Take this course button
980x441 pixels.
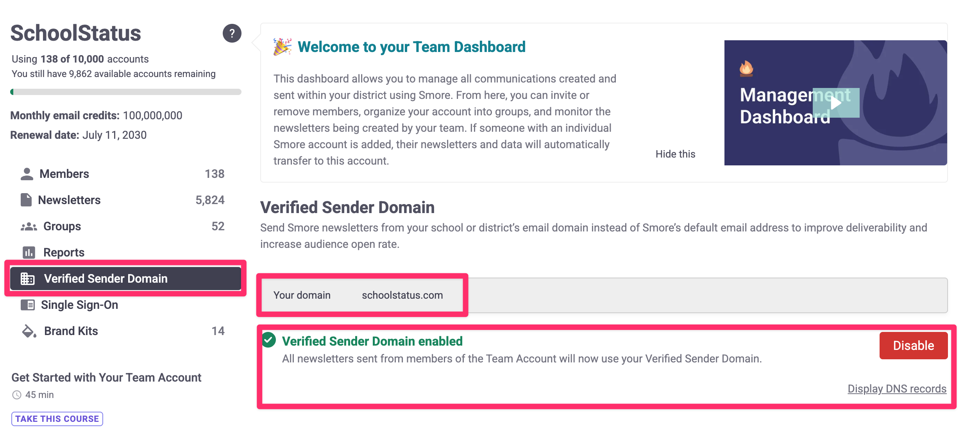click(57, 419)
